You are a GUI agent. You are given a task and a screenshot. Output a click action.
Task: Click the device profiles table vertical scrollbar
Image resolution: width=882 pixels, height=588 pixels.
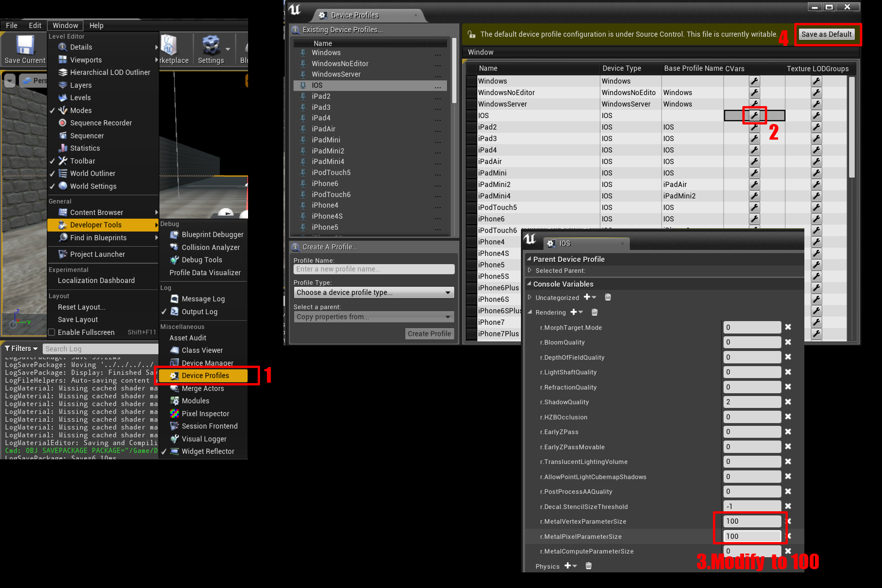coord(851,128)
